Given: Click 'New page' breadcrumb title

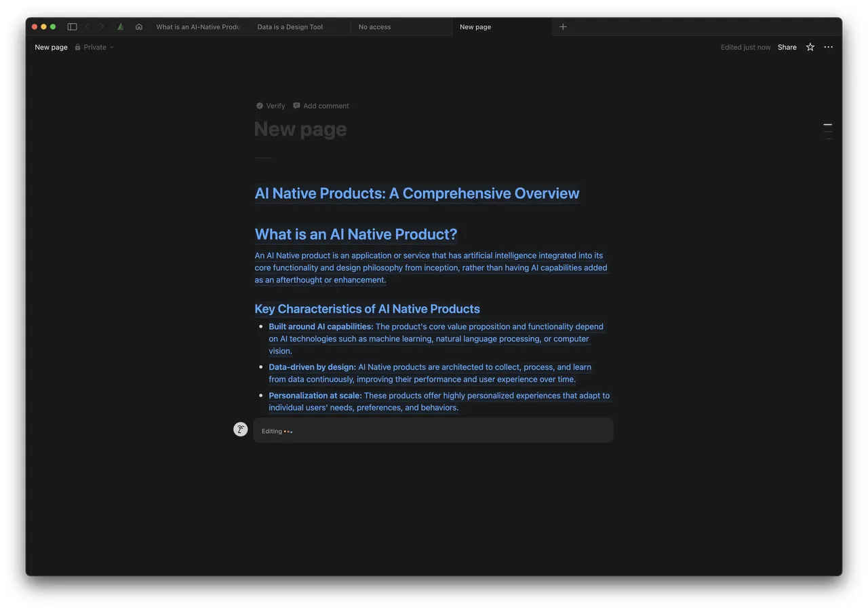Looking at the screenshot, I should (x=52, y=47).
